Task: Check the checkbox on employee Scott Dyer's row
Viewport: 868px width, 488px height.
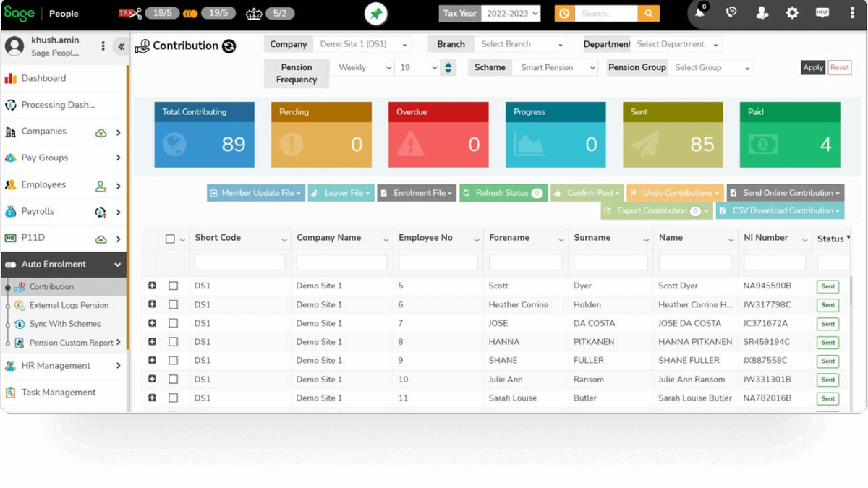Action: pyautogui.click(x=172, y=286)
